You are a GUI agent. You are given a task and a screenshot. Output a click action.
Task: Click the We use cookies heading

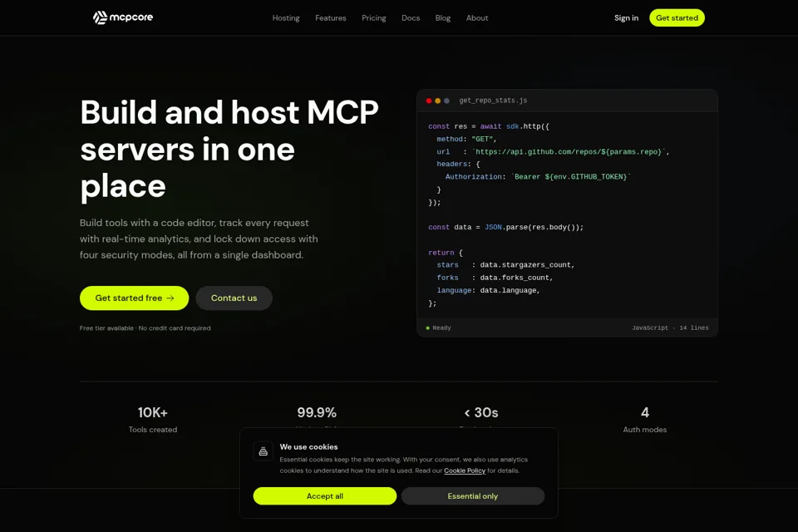tap(308, 446)
